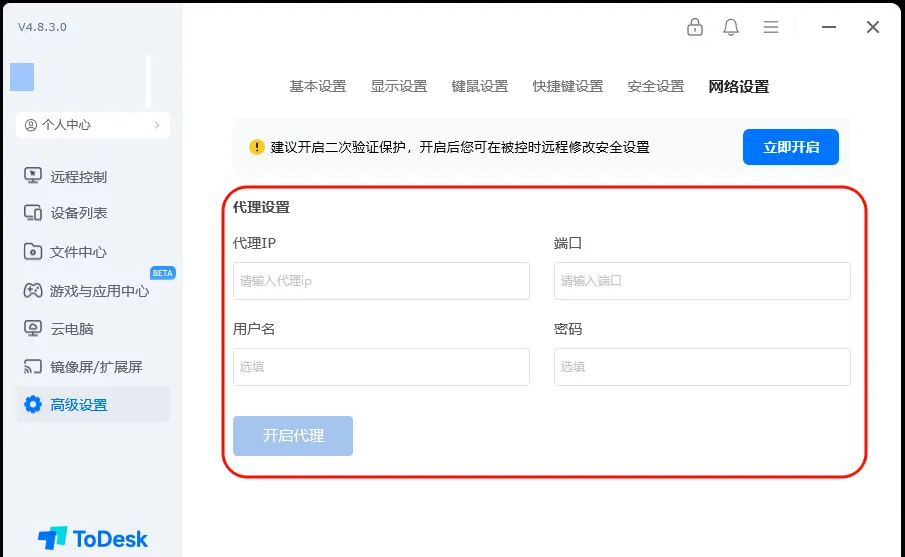Open the notification bell
The height and width of the screenshot is (557, 905).
point(731,27)
